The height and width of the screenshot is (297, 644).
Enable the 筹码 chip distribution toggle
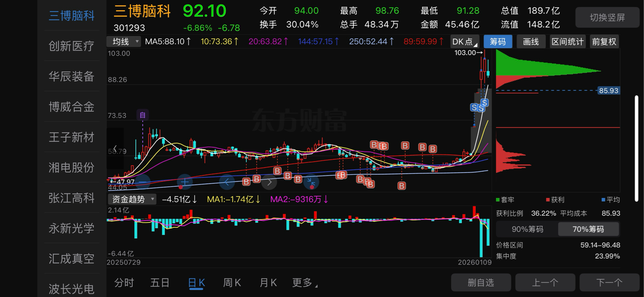[498, 42]
